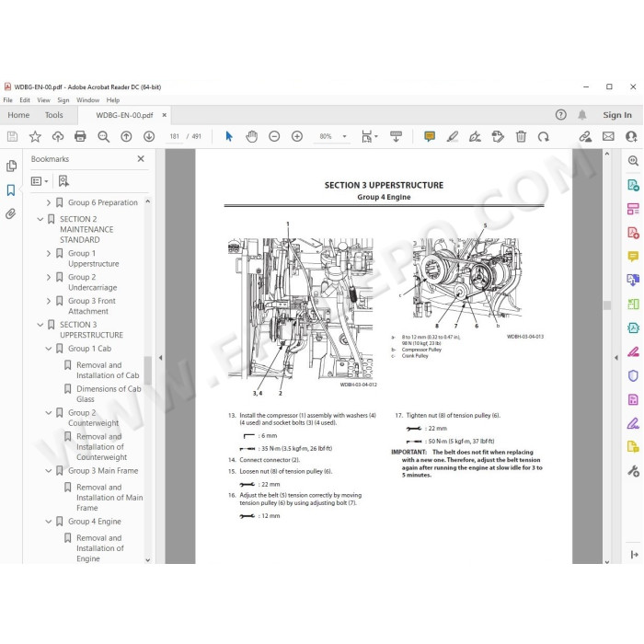This screenshot has height=644, width=644.
Task: Go to next page
Action: click(149, 137)
